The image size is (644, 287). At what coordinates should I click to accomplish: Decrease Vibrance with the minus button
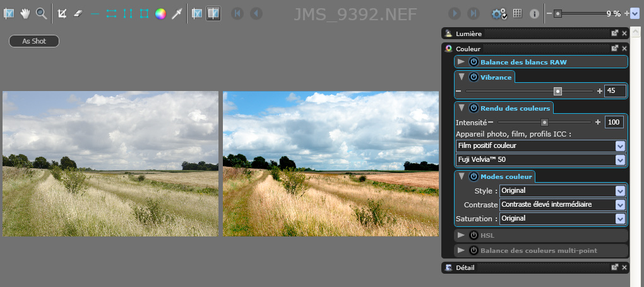[x=458, y=91]
